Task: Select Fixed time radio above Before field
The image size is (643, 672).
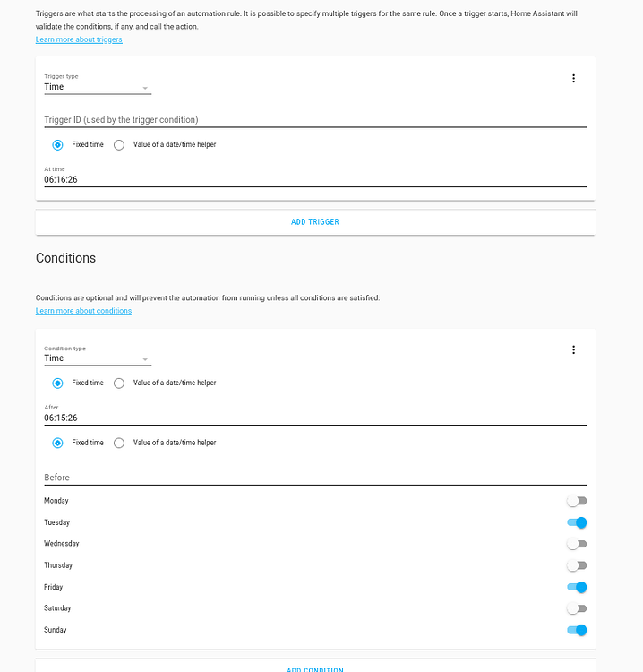Action: 57,443
